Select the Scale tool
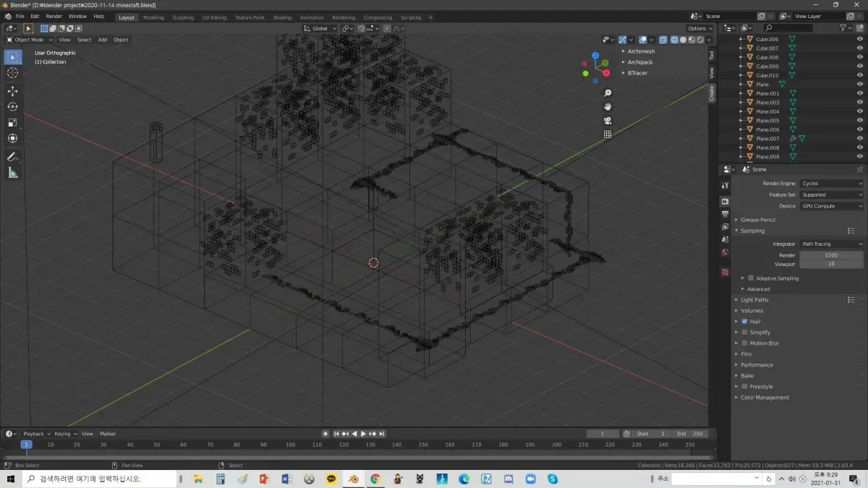 12,123
